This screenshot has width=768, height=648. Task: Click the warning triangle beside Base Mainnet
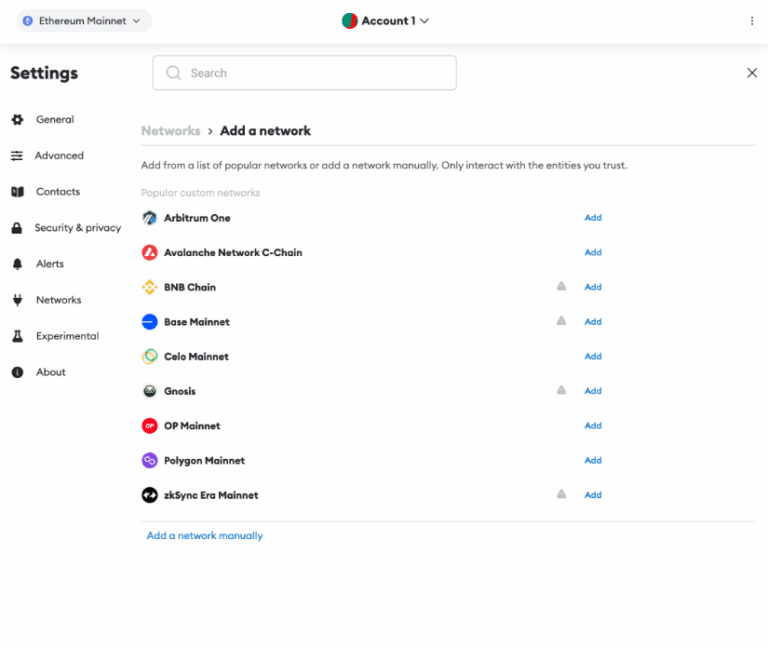(561, 321)
